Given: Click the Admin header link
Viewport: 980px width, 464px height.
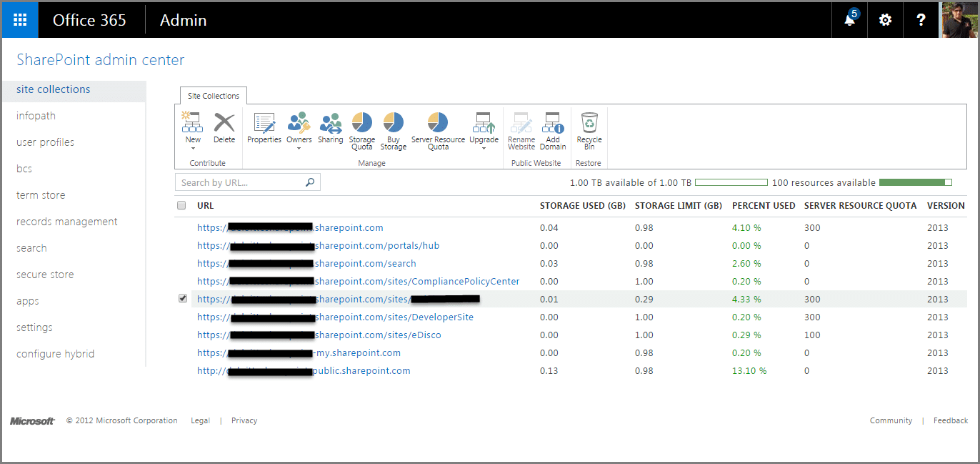Looking at the screenshot, I should [184, 20].
